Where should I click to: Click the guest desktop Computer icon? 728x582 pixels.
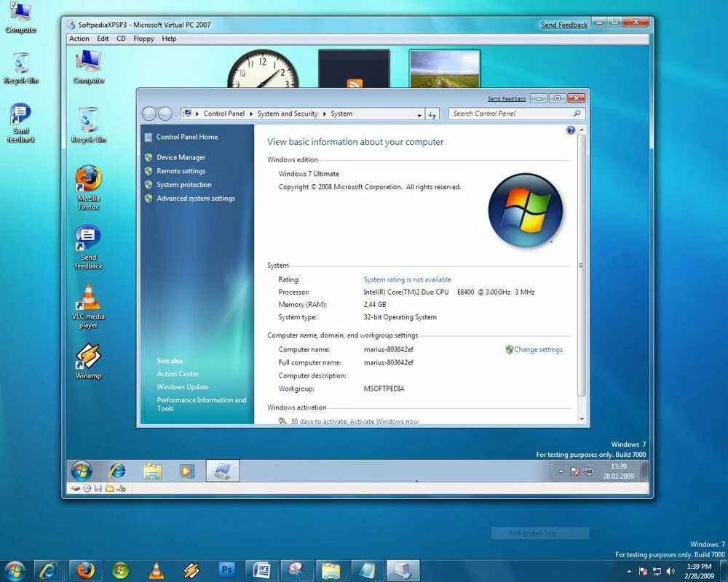pos(88,66)
